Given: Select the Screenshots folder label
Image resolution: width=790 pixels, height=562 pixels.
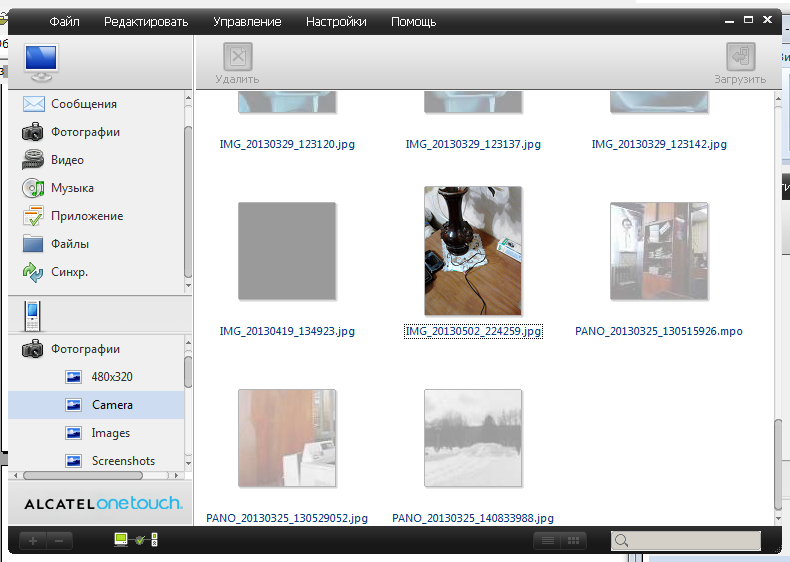Looking at the screenshot, I should point(123,461).
